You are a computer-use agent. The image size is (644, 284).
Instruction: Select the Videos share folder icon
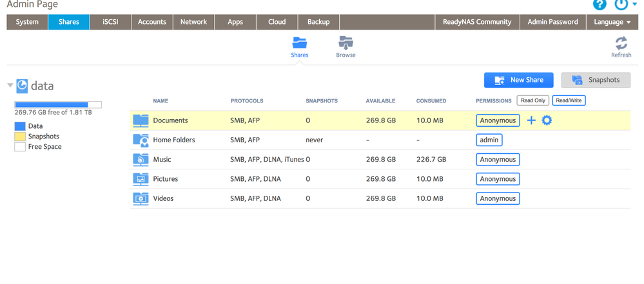pos(141,198)
